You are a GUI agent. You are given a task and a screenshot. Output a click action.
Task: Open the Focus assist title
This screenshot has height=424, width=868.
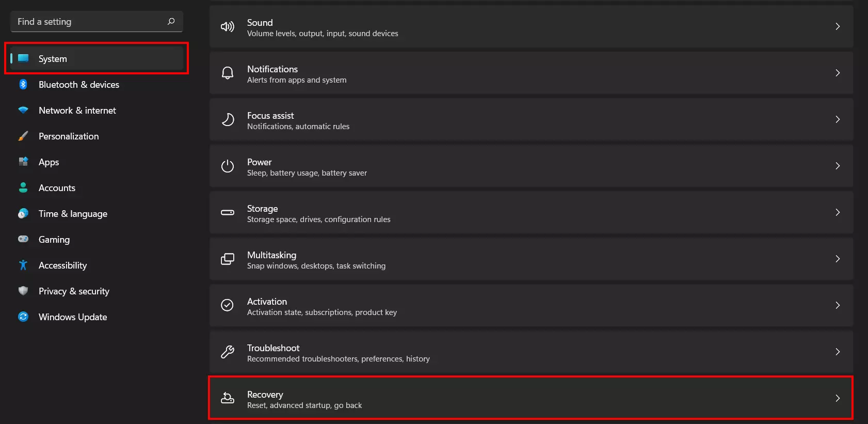[270, 116]
